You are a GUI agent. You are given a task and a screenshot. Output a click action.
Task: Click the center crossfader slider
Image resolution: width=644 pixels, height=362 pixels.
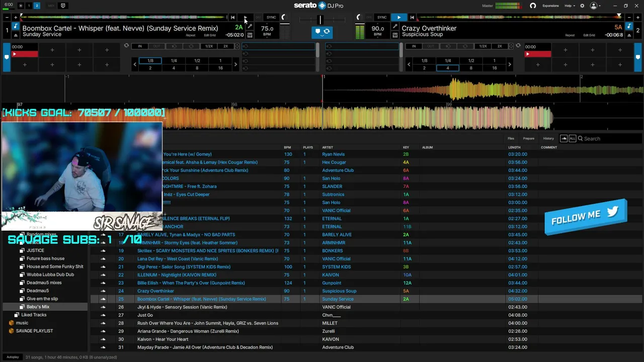tap(320, 20)
